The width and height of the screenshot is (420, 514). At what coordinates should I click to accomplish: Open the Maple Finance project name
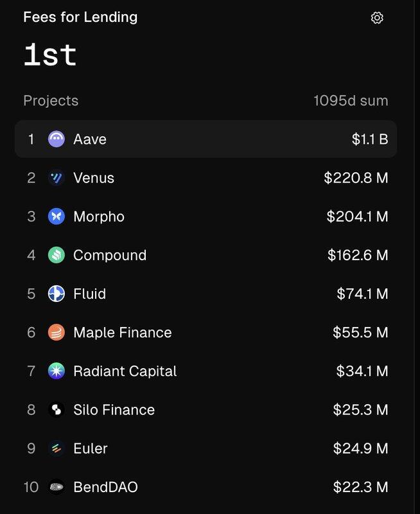click(123, 333)
